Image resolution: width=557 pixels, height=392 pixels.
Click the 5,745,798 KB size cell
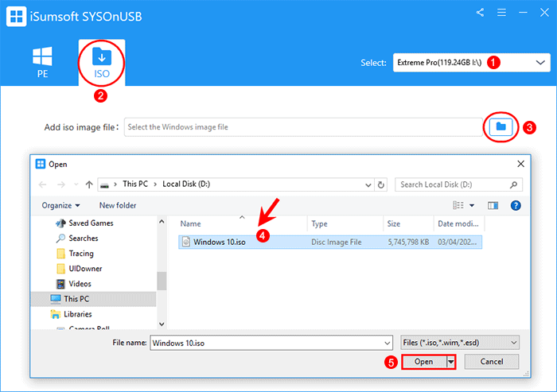(x=408, y=243)
